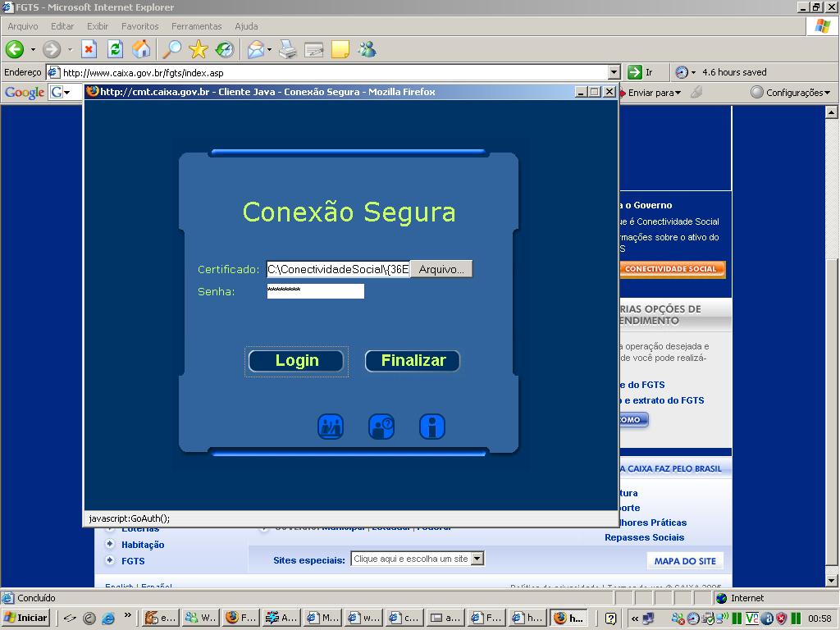
Task: Click the Senha password field
Action: click(x=316, y=291)
